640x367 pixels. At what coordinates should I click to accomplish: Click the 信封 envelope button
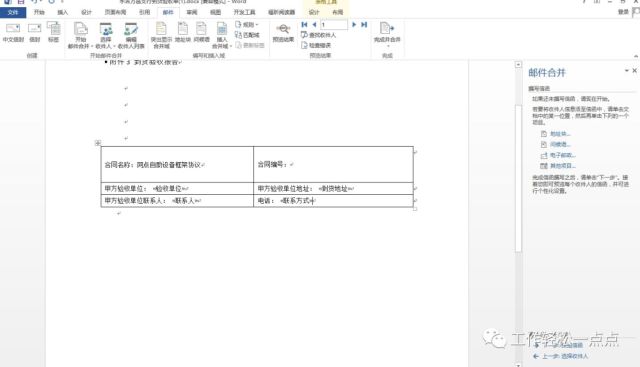click(35, 32)
